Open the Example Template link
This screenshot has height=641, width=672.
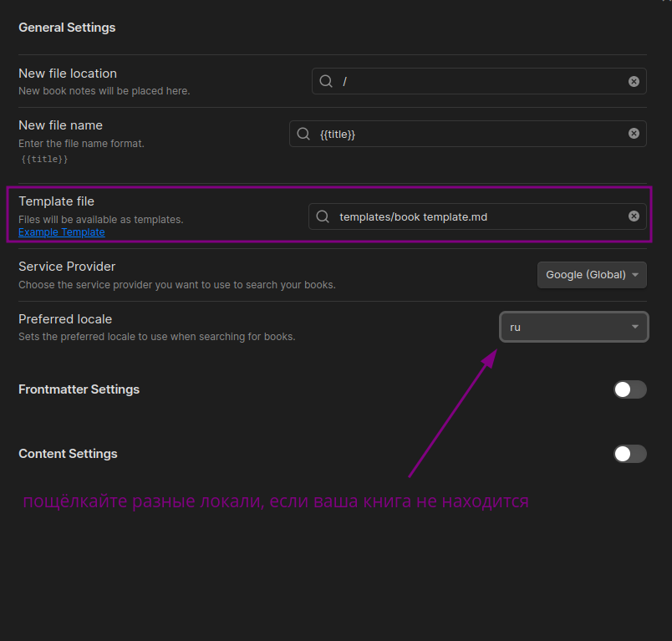(62, 232)
